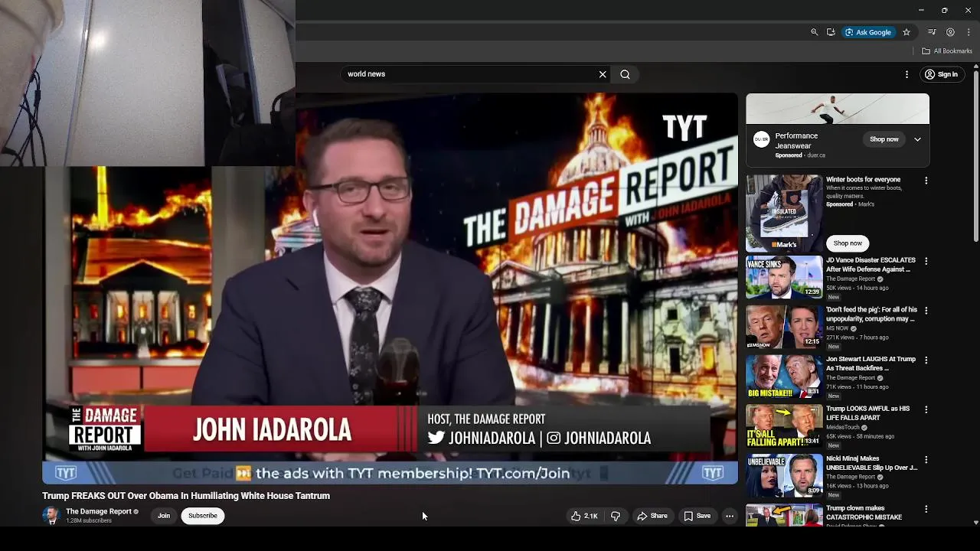Like the video with thumbs-up button
The height and width of the screenshot is (551, 980).
tap(584, 516)
